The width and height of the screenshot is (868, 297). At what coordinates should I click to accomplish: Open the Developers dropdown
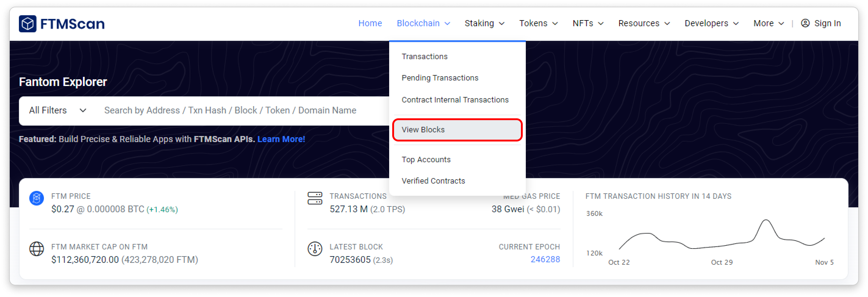point(711,23)
